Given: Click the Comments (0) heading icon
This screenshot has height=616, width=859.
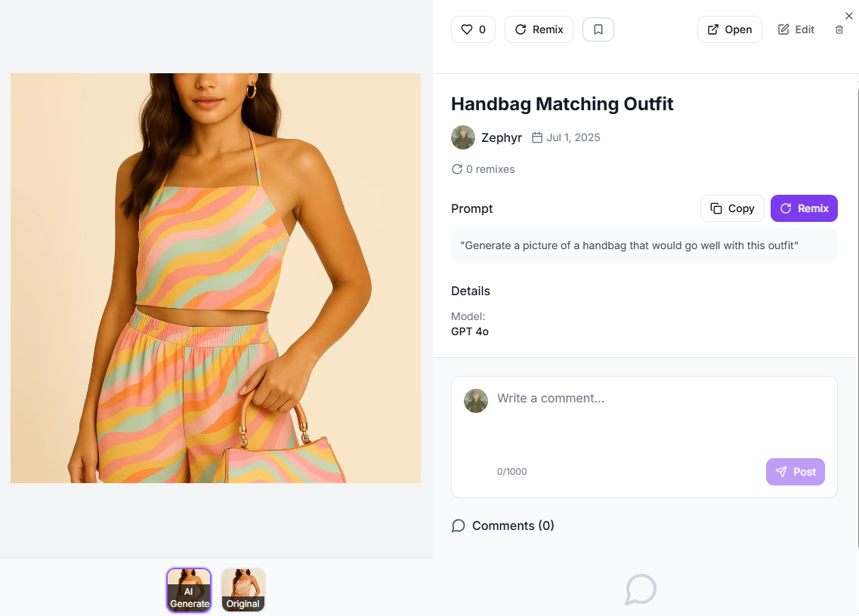Looking at the screenshot, I should click(458, 525).
